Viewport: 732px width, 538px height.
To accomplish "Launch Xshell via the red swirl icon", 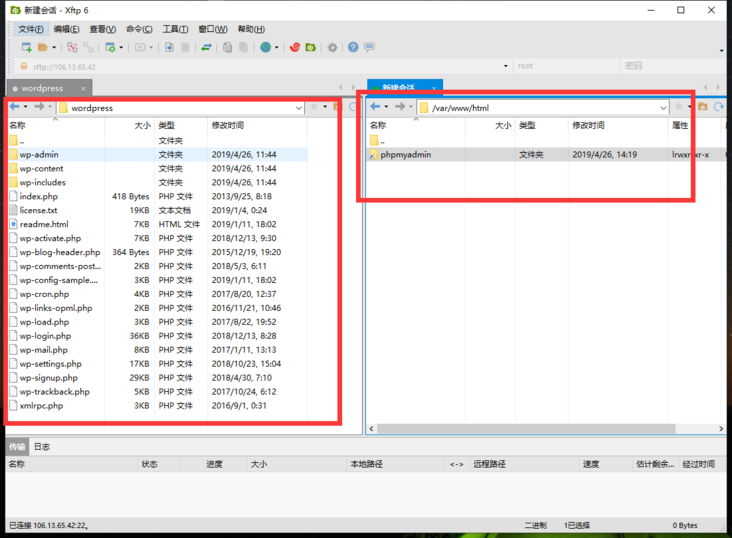I will point(295,47).
